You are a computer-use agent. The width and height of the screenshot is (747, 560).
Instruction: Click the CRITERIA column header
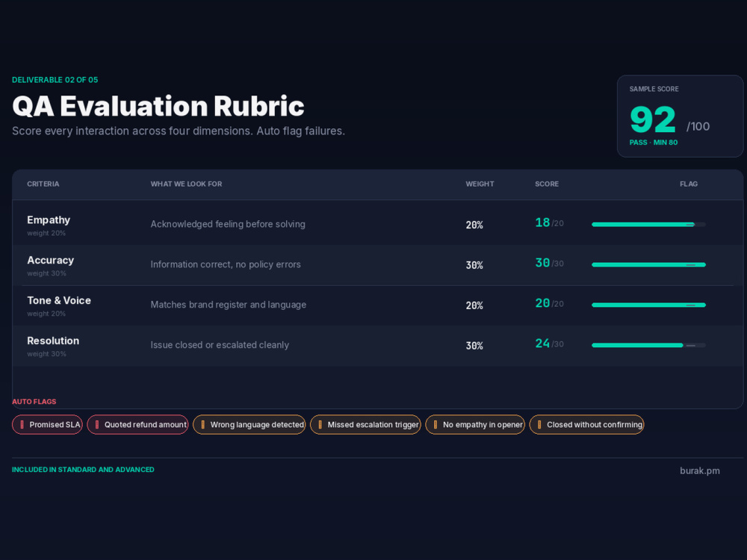(43, 184)
